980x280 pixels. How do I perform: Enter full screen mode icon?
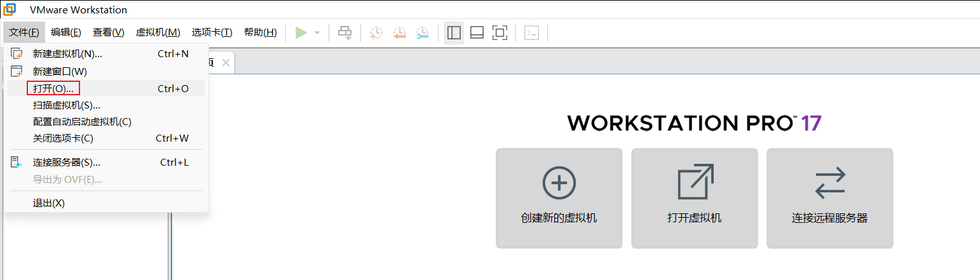500,32
